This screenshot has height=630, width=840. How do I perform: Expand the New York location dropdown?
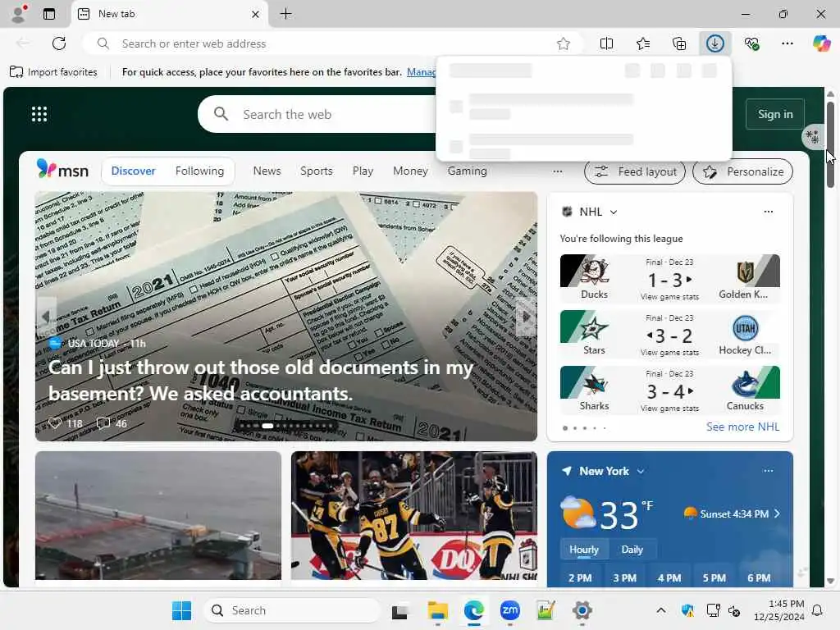[x=640, y=472]
